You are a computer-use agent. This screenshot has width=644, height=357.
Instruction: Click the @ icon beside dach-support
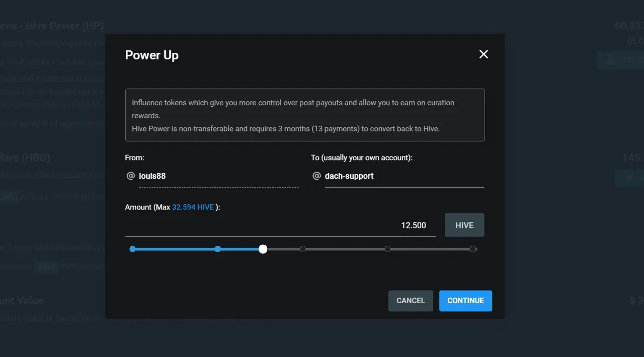[x=316, y=176]
